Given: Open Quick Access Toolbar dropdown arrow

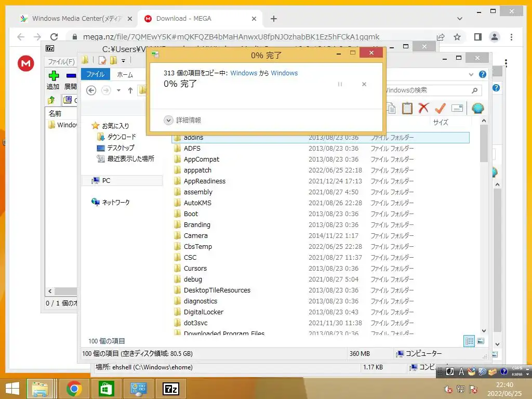Looking at the screenshot, I should (x=123, y=61).
